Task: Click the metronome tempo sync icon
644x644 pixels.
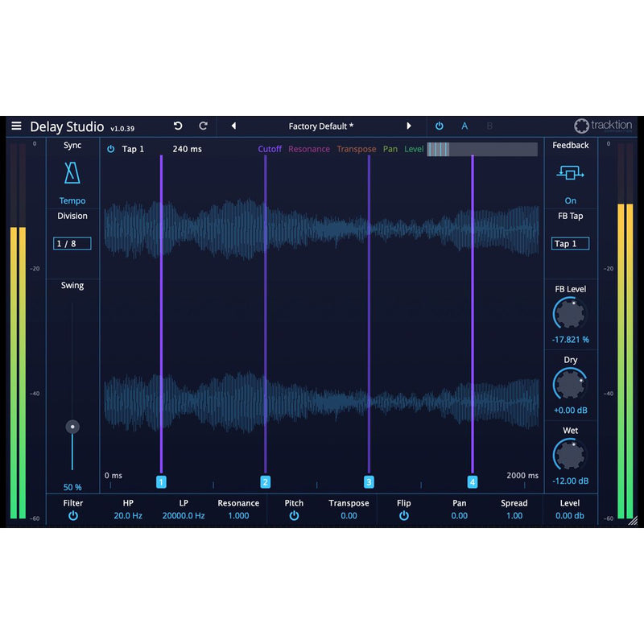Action: click(x=72, y=173)
